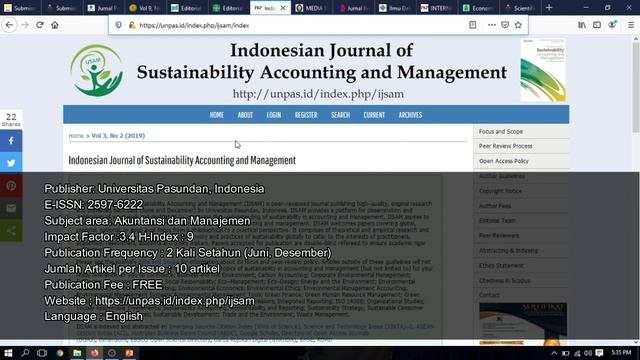Open the Firefox hamburger menu
The width and height of the screenshot is (640, 360).
point(631,25)
